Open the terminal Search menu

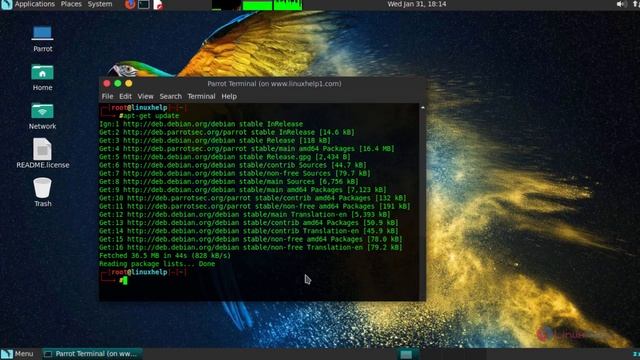click(x=171, y=96)
